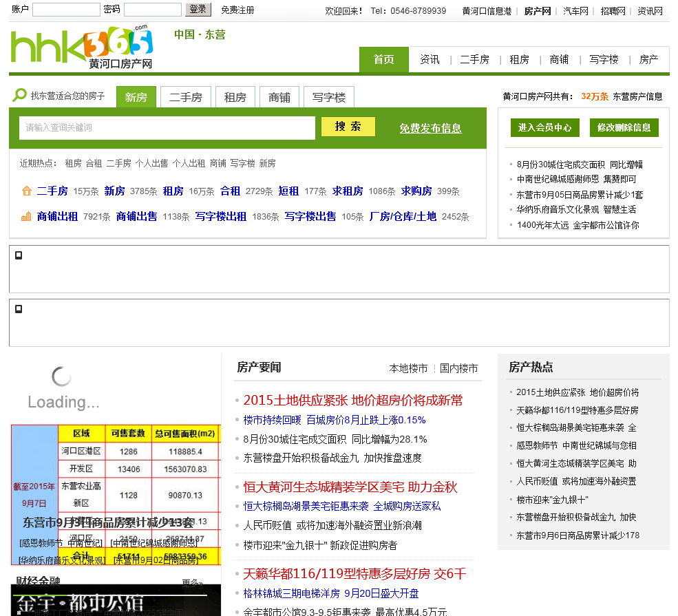Viewport: 678px width, 616px height.
Task: Open article 格林锦城三期电梯洋房
Action: click(x=291, y=593)
